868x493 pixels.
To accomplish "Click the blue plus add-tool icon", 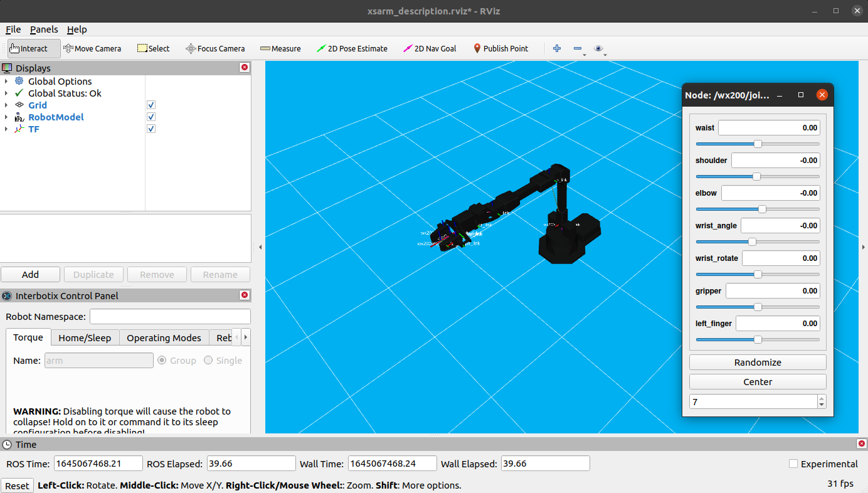I will [556, 48].
